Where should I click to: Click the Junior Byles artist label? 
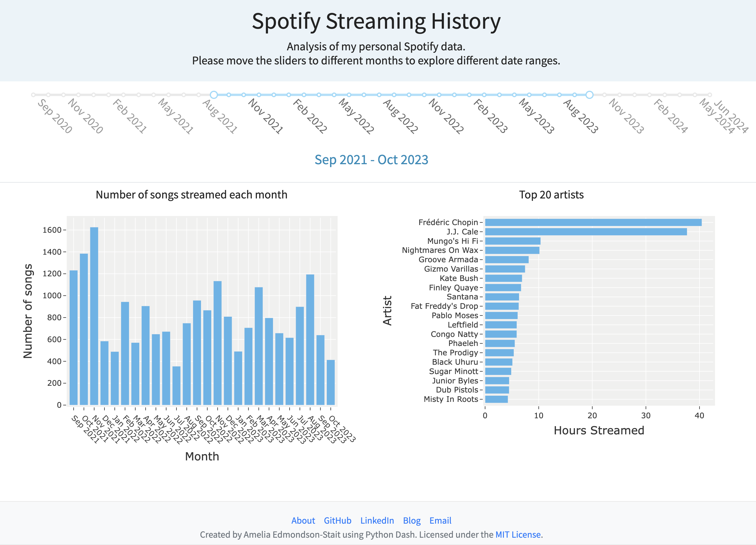(455, 381)
